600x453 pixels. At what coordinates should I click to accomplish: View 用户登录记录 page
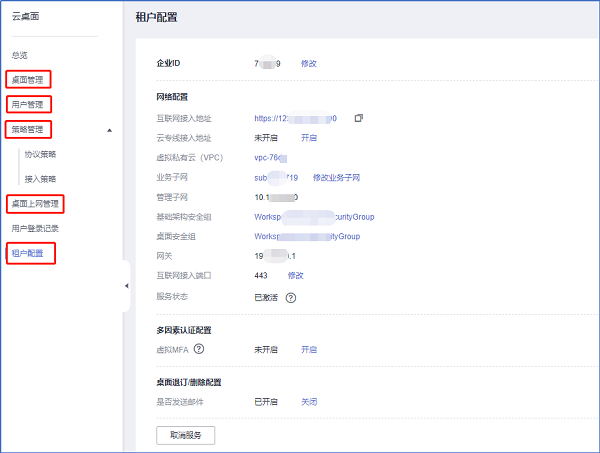35,229
